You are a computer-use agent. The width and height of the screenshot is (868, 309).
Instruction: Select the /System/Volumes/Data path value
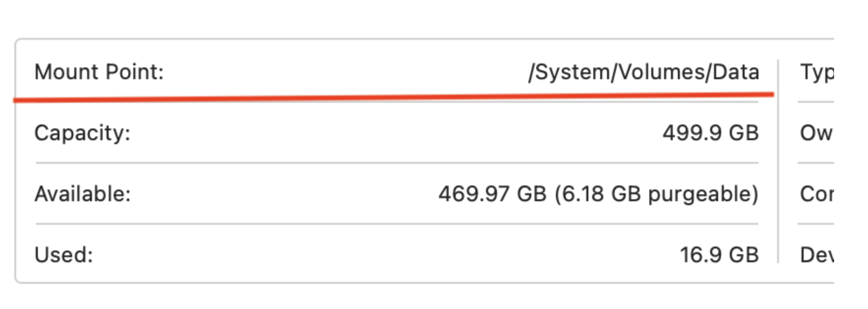click(643, 72)
